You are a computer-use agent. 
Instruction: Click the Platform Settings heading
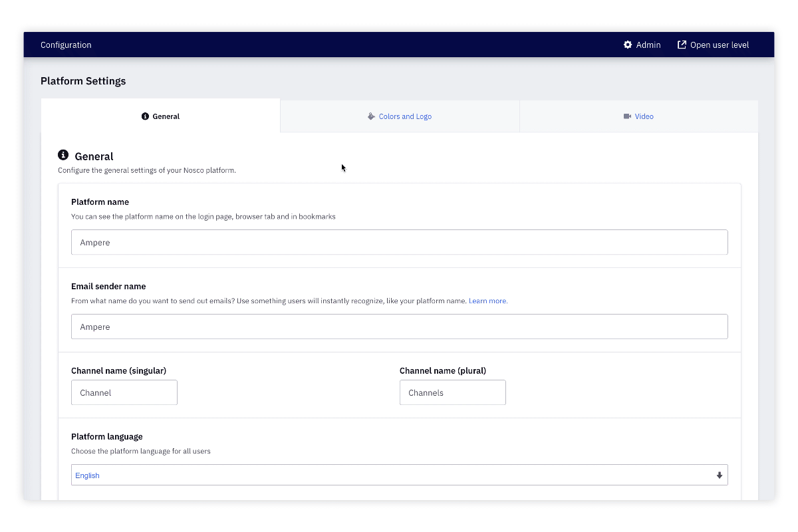click(x=83, y=81)
